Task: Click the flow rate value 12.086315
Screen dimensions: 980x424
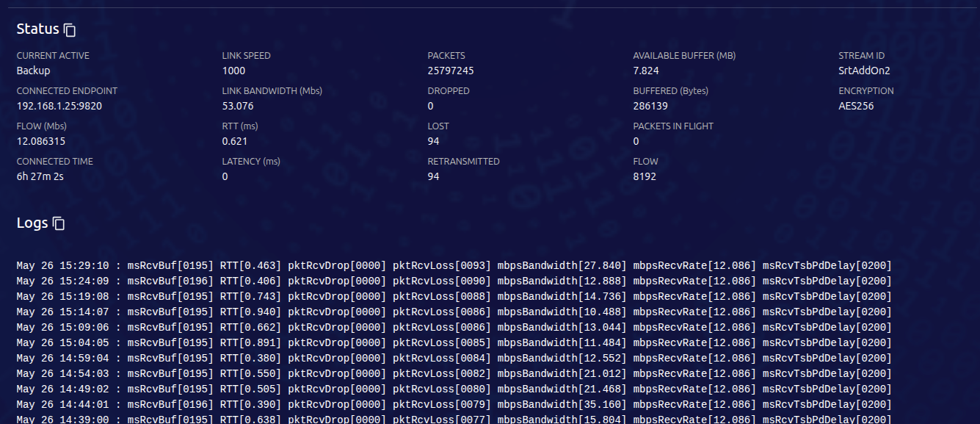Action: coord(41,141)
